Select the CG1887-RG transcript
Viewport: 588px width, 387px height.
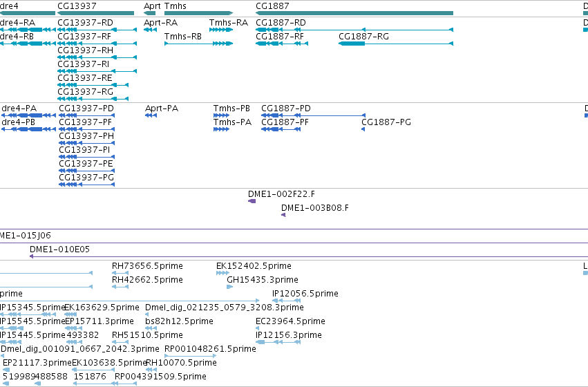[396, 44]
